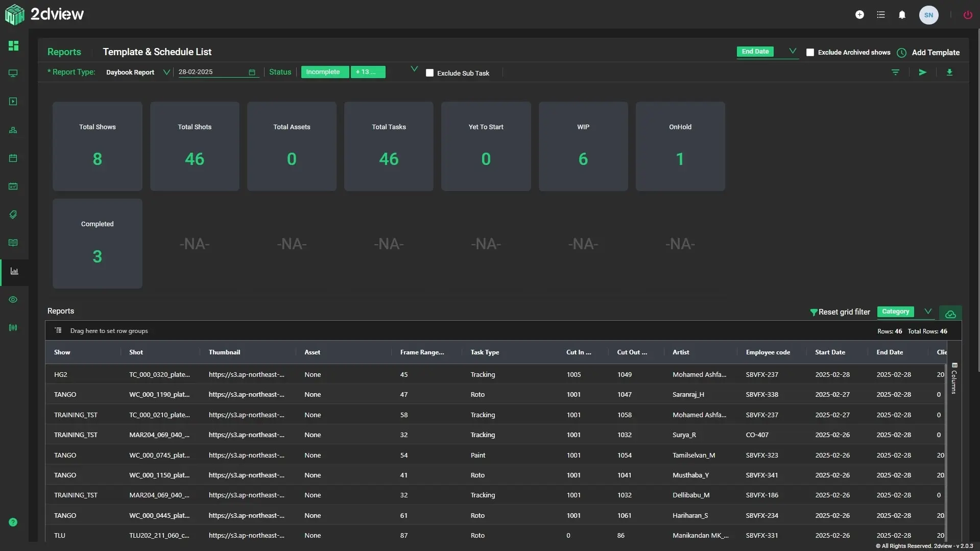Click thumbnail link in HG2 row

point(246,374)
